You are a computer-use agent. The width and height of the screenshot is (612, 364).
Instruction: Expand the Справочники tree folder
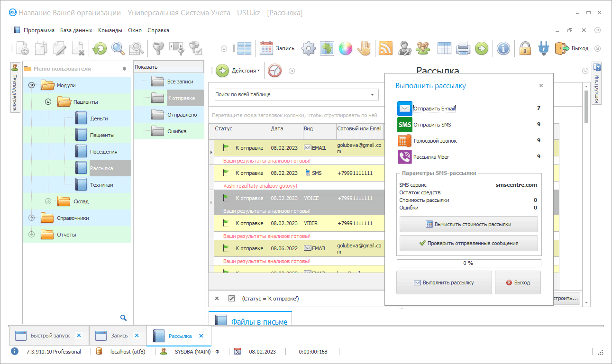(32, 218)
